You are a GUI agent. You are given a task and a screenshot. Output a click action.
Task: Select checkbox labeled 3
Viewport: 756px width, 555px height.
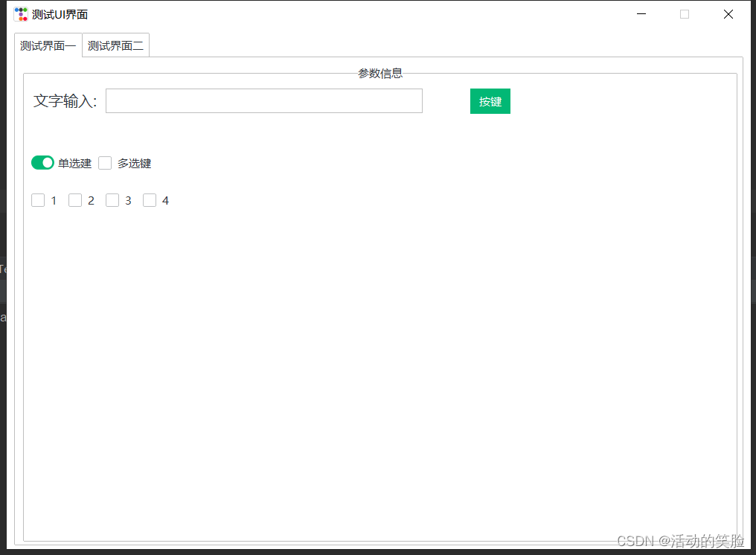click(112, 200)
